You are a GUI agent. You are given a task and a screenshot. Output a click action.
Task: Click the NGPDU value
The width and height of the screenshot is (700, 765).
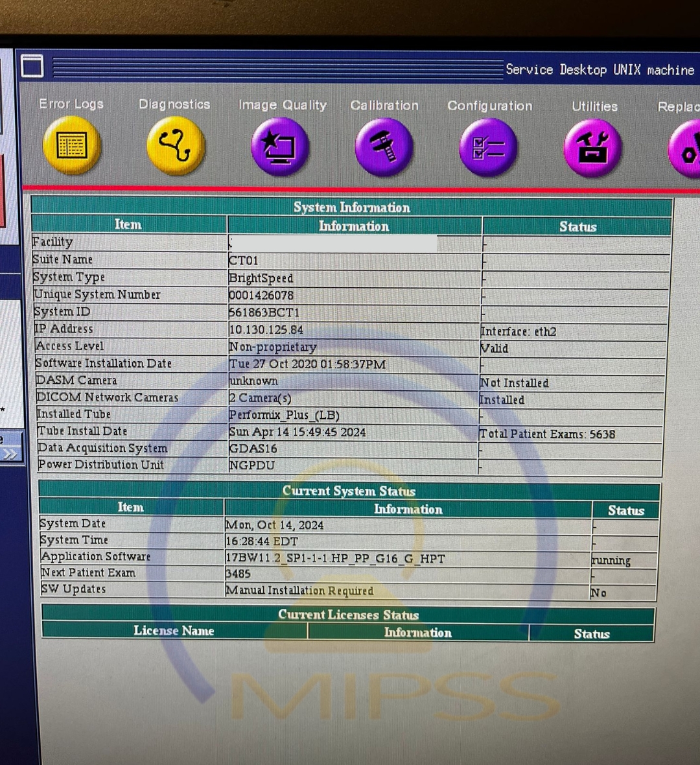(251, 465)
